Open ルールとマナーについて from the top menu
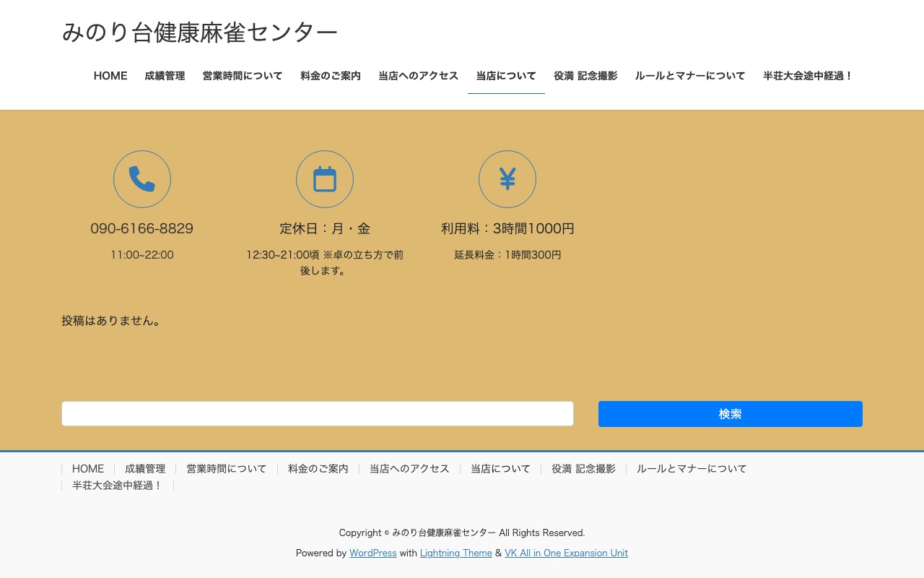Viewport: 924px width, 578px height. pos(689,75)
